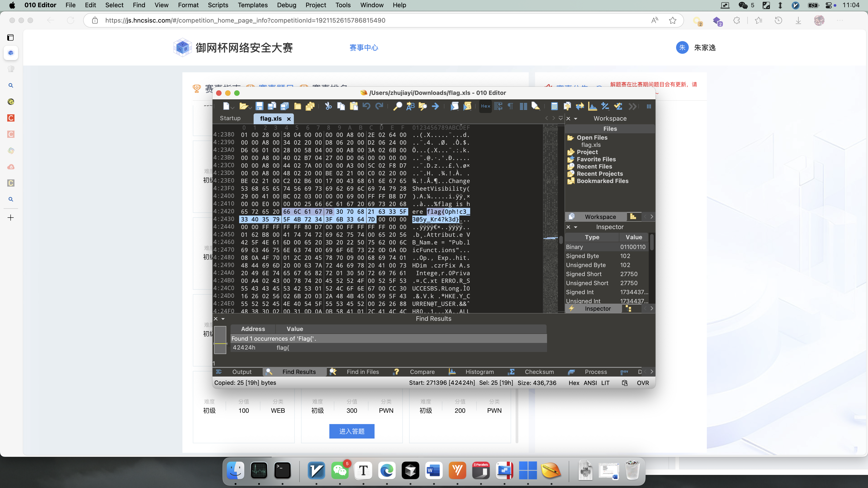The image size is (868, 488).
Task: Click the Save All icon with stacked disks
Action: (x=284, y=106)
